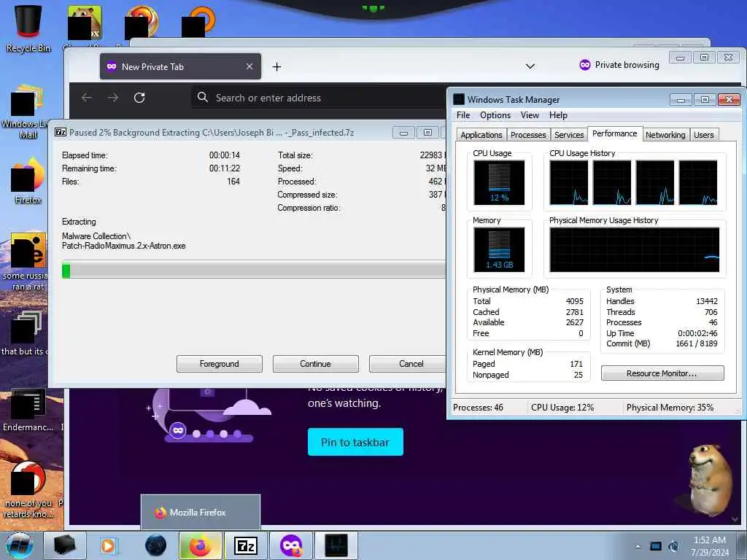This screenshot has width=747, height=560.
Task: Click the 7-Zip taskbar icon
Action: [x=246, y=545]
